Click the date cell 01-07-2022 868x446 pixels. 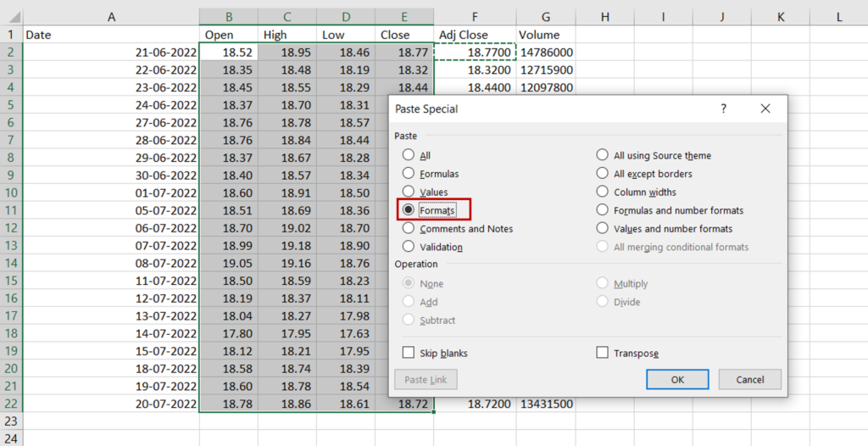tap(111, 192)
